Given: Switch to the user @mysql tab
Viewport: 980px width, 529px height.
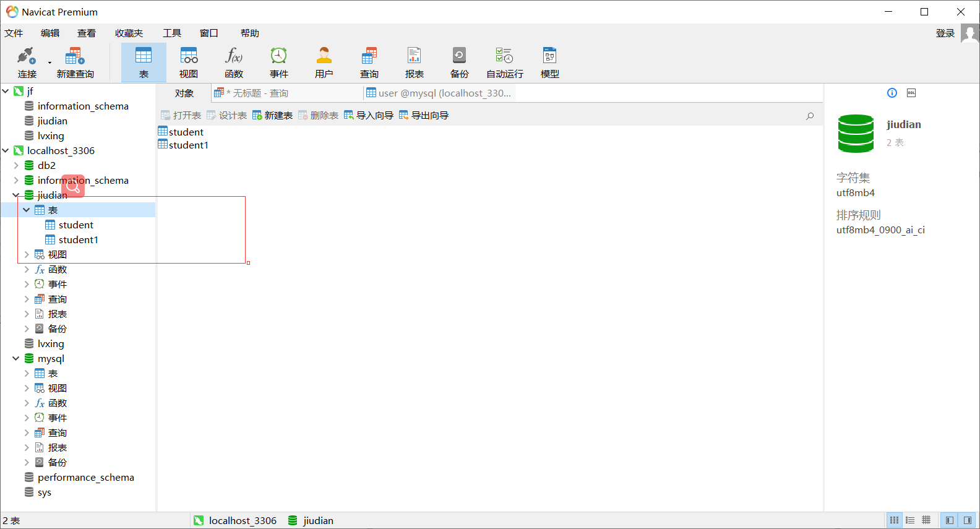Looking at the screenshot, I should pos(439,93).
